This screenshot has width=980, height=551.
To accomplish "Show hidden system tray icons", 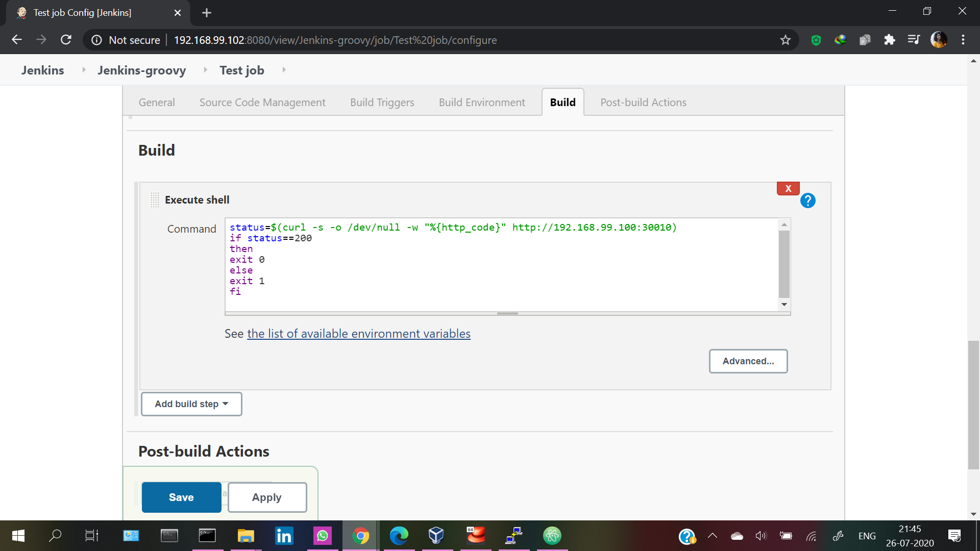I will point(713,536).
